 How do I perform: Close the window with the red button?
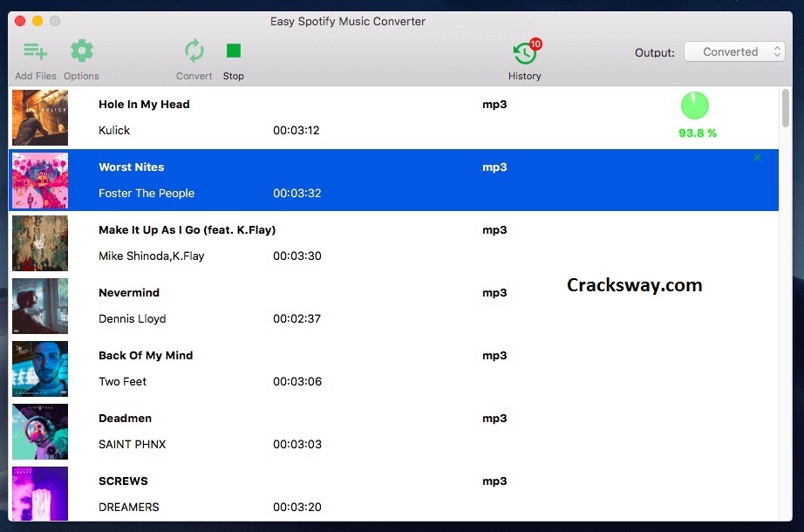tap(20, 21)
